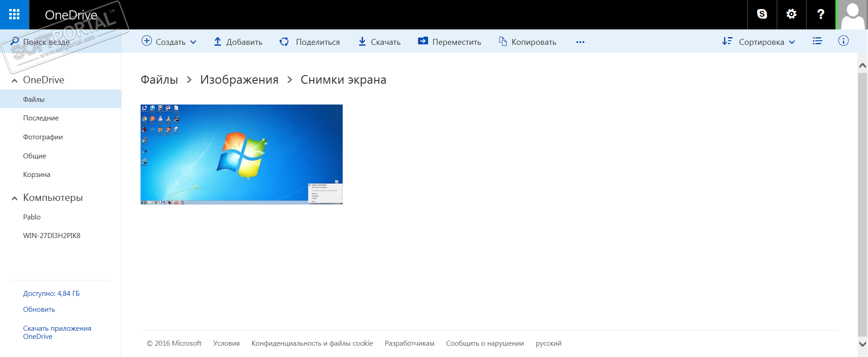Viewport: 868px width, 357px height.
Task: Click the download arrow icon of Скачать
Action: tap(362, 42)
